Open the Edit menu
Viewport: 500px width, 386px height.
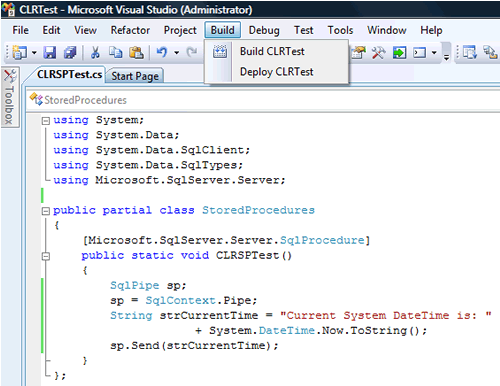(51, 30)
